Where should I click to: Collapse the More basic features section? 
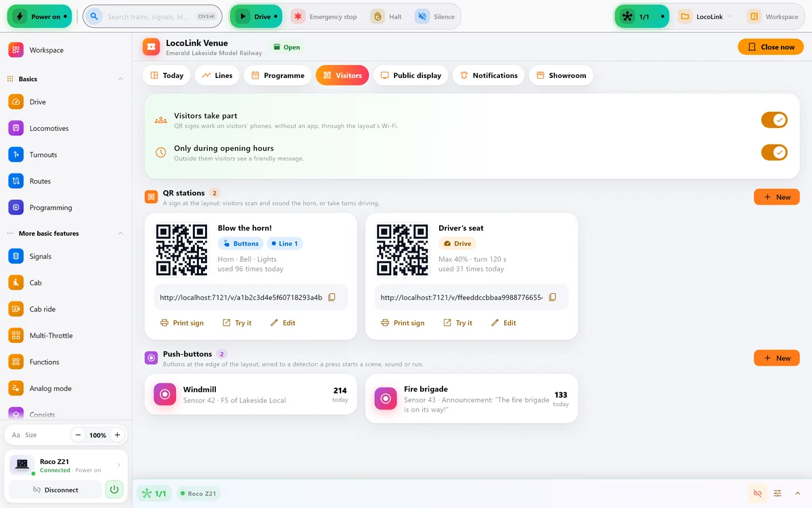click(x=120, y=234)
